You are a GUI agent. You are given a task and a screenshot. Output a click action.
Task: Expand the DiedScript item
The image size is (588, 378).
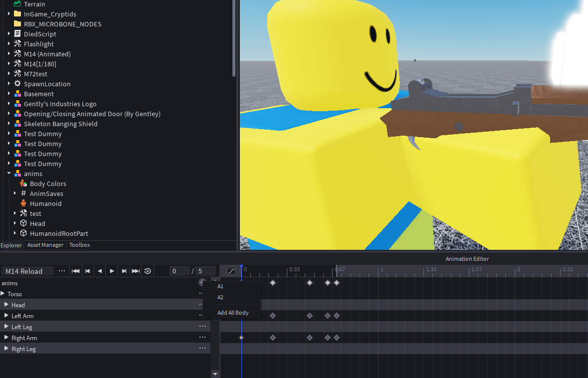(x=8, y=34)
